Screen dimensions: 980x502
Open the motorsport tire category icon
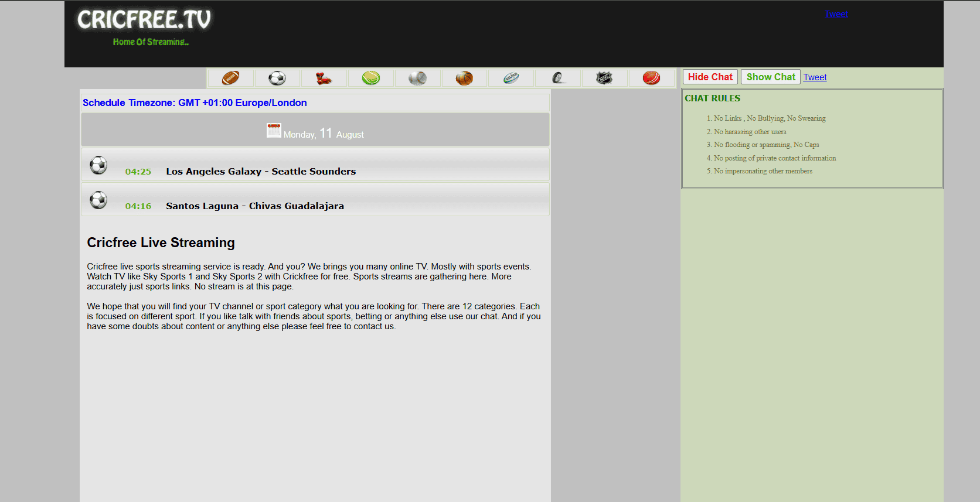pyautogui.click(x=558, y=78)
